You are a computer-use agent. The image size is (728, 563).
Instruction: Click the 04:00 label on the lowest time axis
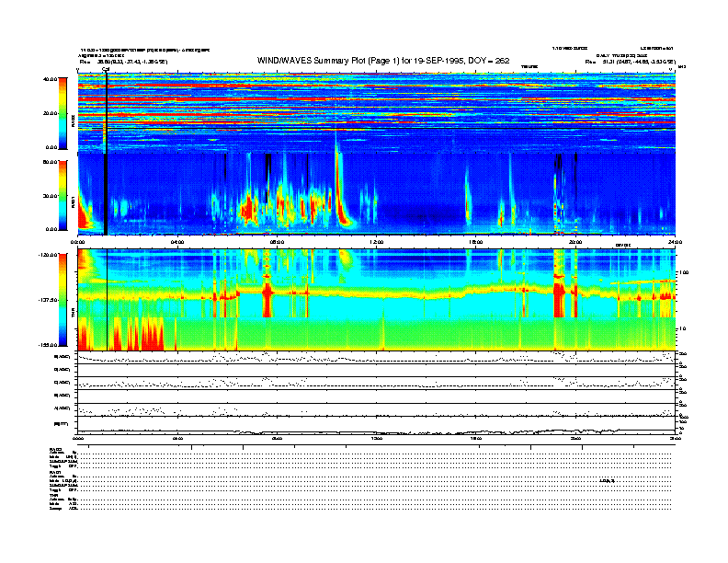177,439
